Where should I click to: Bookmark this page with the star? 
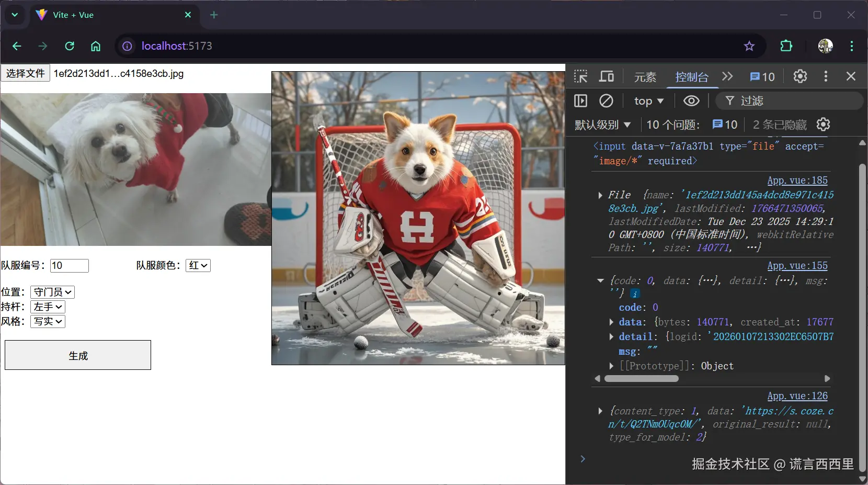point(749,46)
